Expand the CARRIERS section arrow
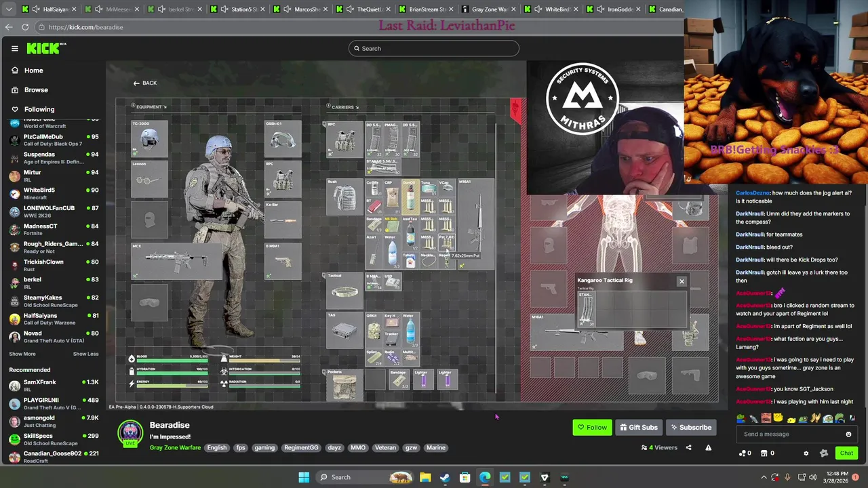 pos(357,107)
